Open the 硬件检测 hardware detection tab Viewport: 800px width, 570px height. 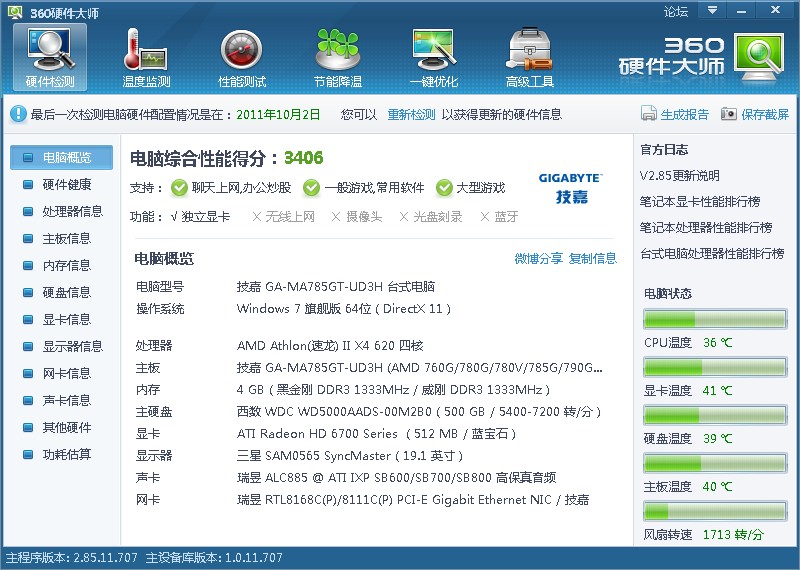point(50,57)
